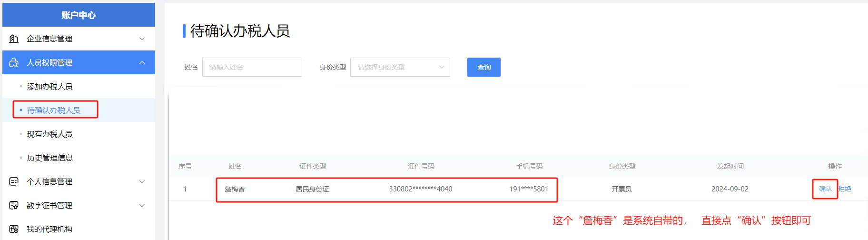Click the 居民身份证 cell

coord(312,189)
